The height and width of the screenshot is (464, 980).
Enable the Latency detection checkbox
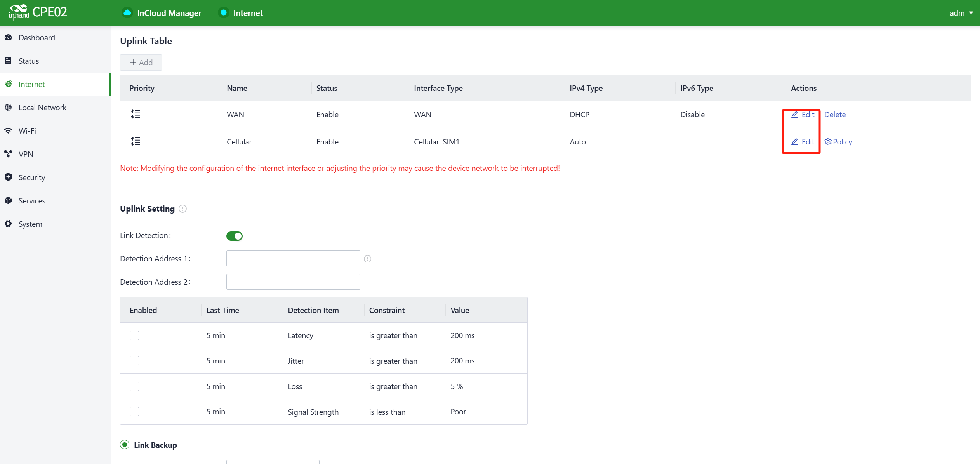(134, 335)
